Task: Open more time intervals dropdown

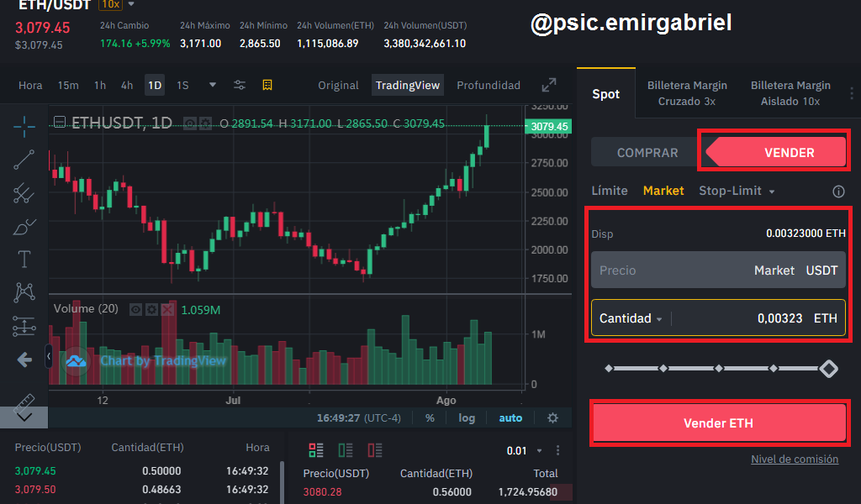Action: tap(213, 85)
